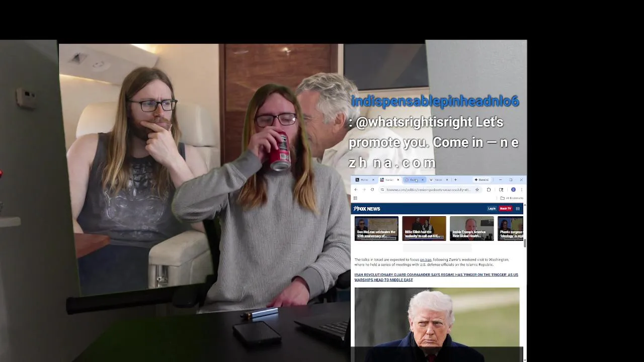Open the apps grid icon in bookmarks bar
Screen dimensions: 644x362
click(x=355, y=198)
